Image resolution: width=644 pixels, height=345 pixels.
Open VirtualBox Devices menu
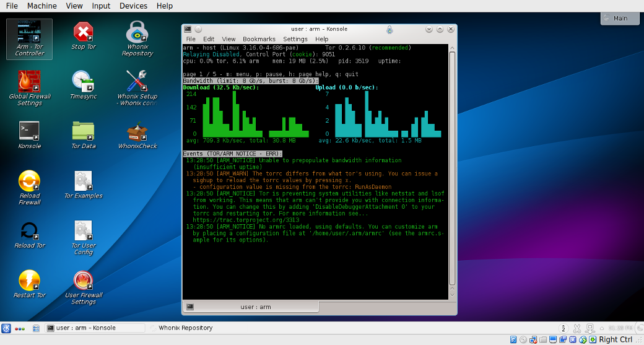click(x=134, y=6)
